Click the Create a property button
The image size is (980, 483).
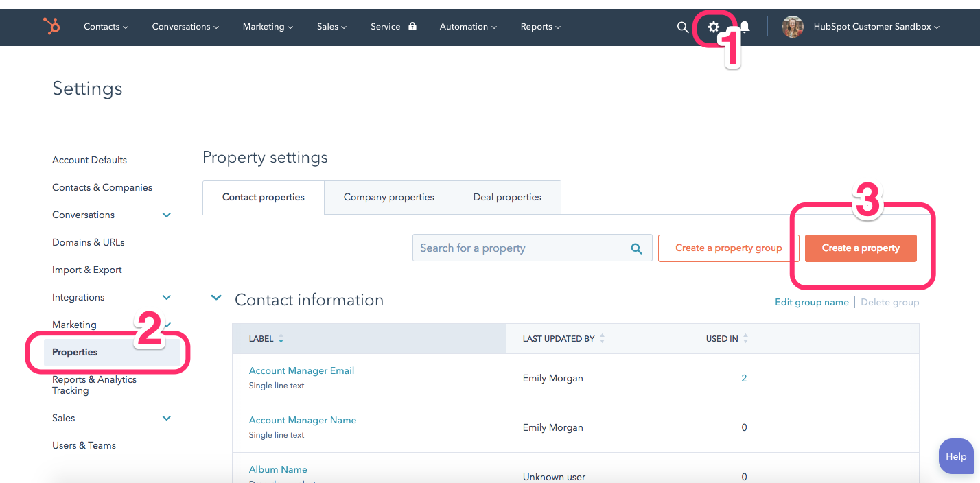point(861,248)
